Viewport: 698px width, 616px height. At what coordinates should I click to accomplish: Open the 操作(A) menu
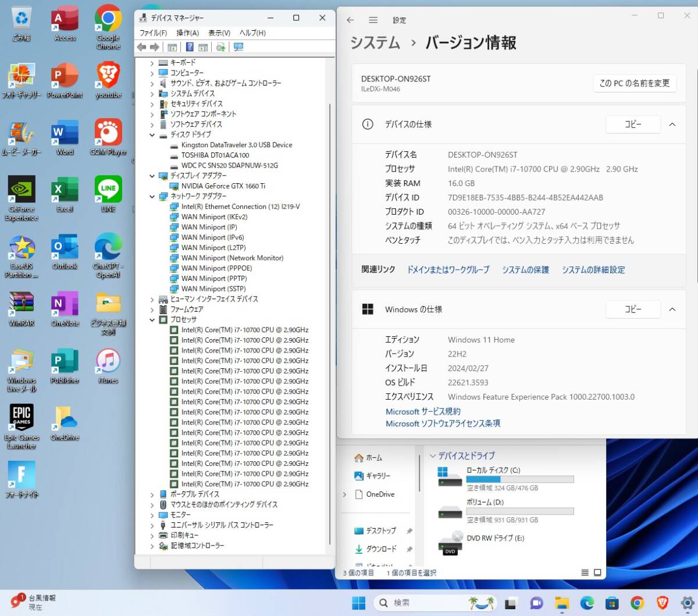tap(188, 33)
